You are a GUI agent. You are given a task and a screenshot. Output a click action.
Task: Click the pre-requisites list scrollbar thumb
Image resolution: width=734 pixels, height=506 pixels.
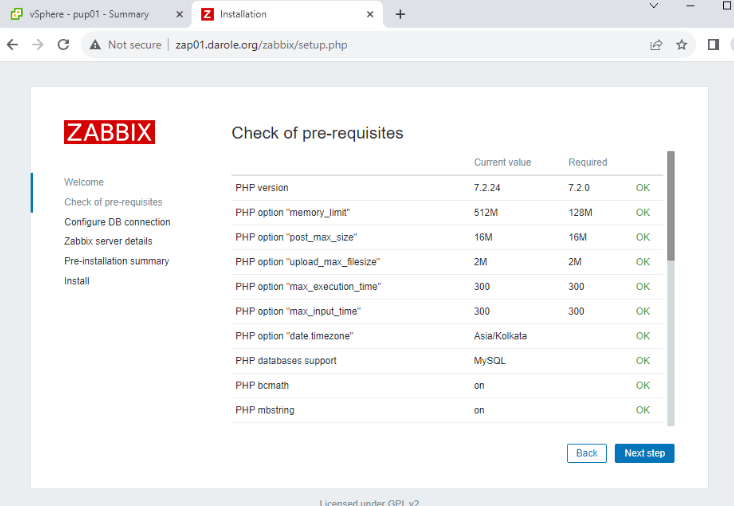(x=671, y=205)
